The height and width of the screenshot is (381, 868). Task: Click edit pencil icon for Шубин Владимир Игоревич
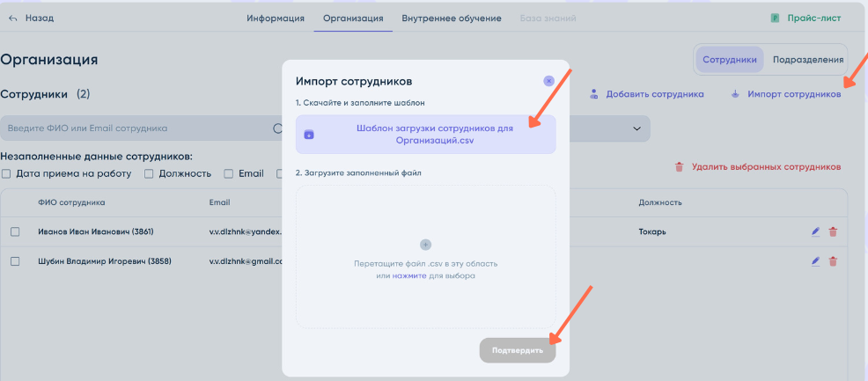pyautogui.click(x=816, y=261)
